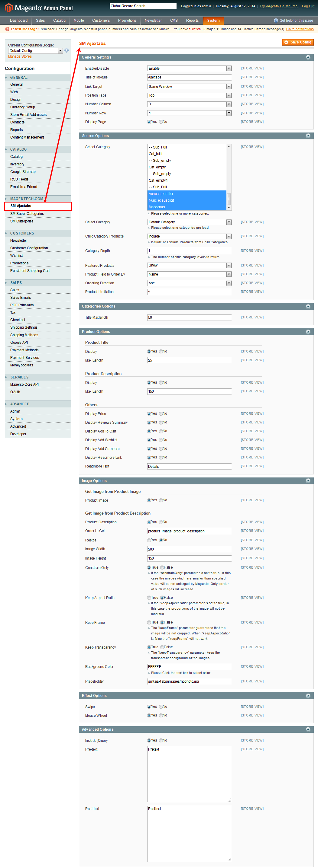The width and height of the screenshot is (318, 868).
Task: Open the Promotions menu
Action: [127, 21]
